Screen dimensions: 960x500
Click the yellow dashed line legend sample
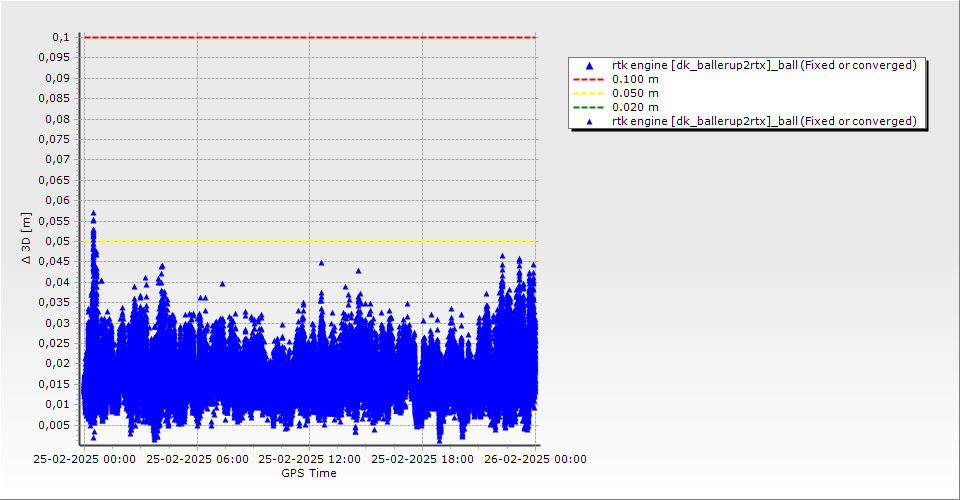(x=588, y=94)
